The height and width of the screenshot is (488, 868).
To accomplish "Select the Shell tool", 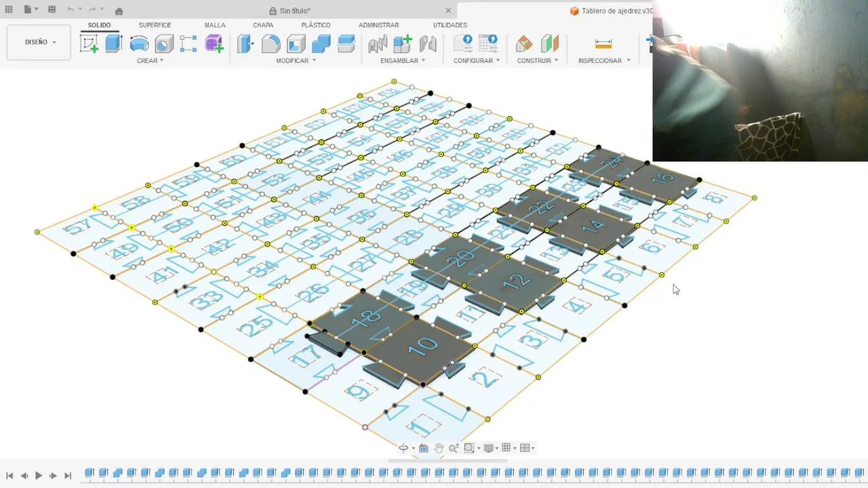I will point(296,44).
